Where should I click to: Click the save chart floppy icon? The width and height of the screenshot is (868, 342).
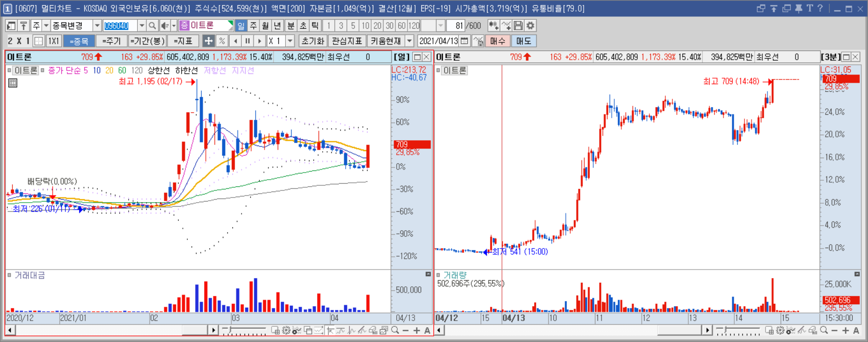[518, 26]
